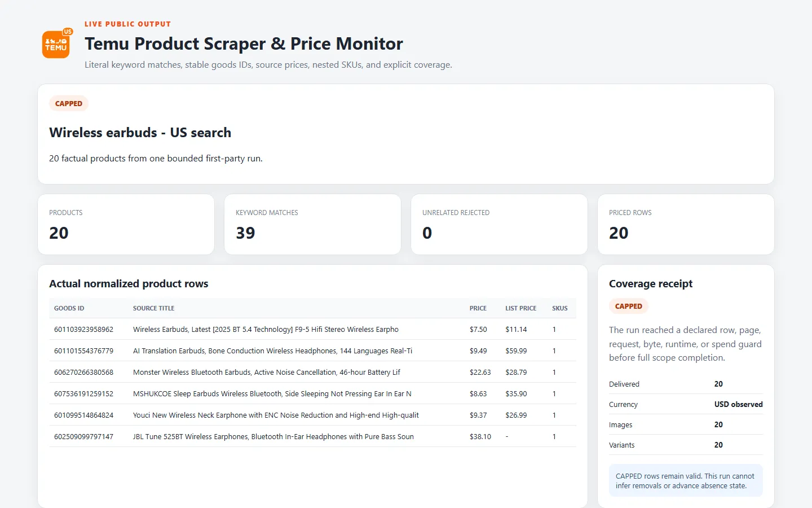Click the Monster Wireless Bluetooth Earbuds title

pos(267,372)
